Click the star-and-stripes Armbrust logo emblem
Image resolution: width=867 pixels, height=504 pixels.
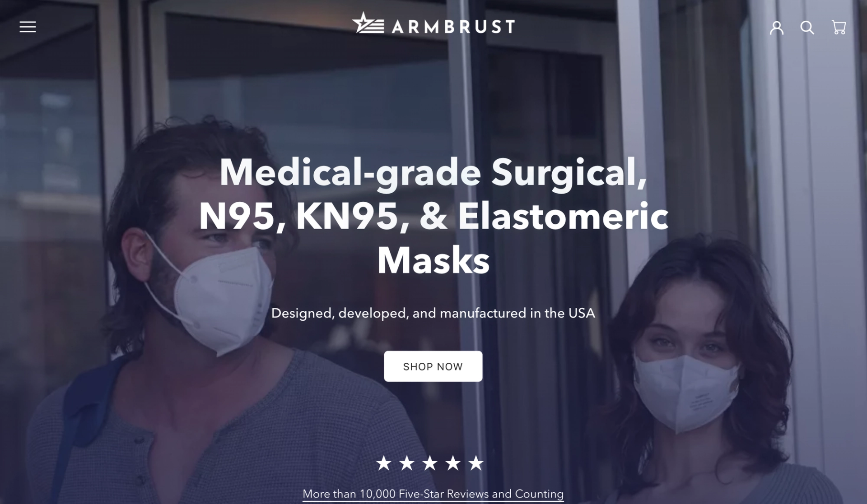[x=368, y=23]
